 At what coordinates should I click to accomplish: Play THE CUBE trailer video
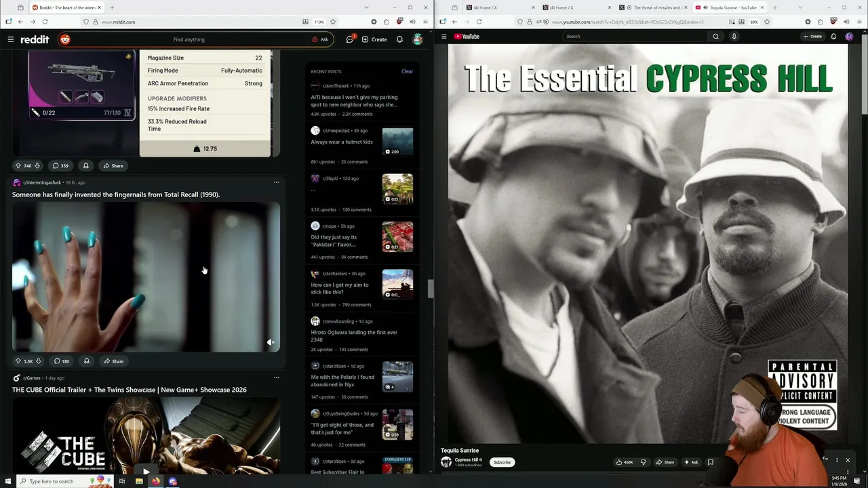[146, 470]
